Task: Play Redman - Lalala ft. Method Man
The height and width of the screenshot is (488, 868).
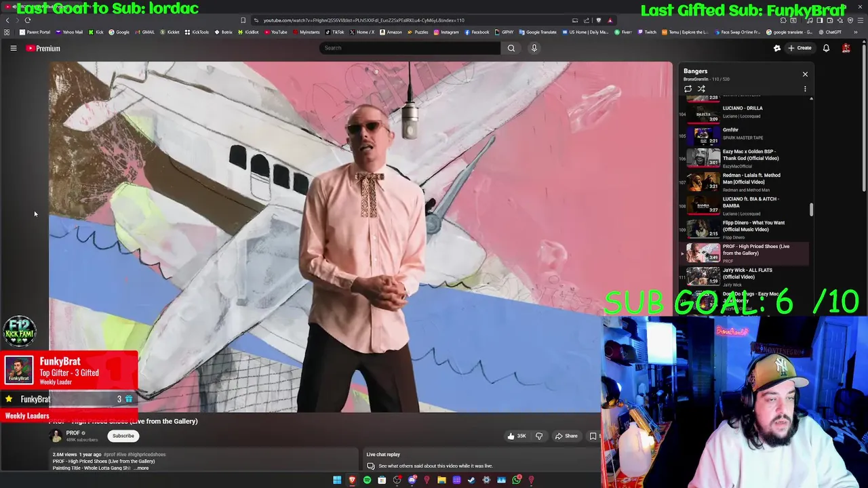Action: [x=744, y=182]
